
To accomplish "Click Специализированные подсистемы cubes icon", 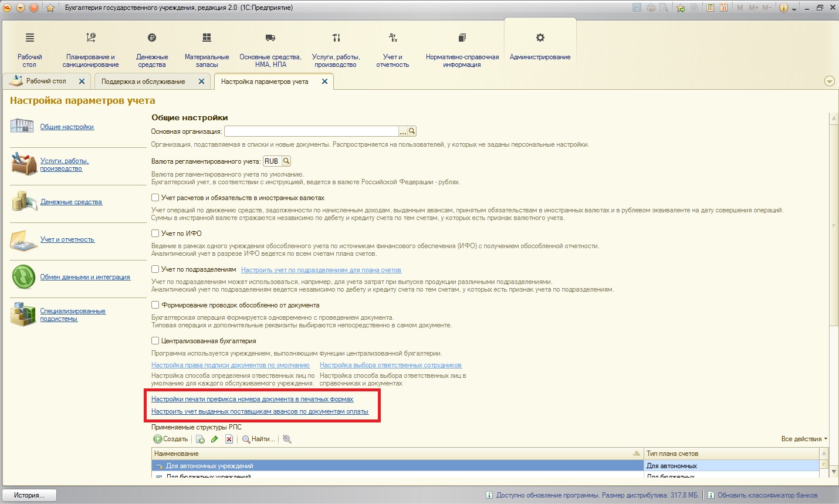I will tap(23, 314).
